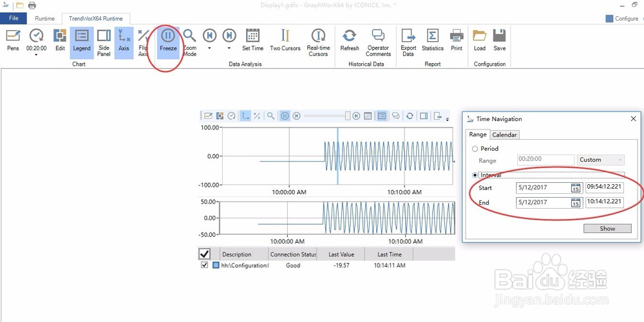The width and height of the screenshot is (644, 322).
Task: Toggle legend icon in chart mini toolbar
Action: (x=381, y=116)
